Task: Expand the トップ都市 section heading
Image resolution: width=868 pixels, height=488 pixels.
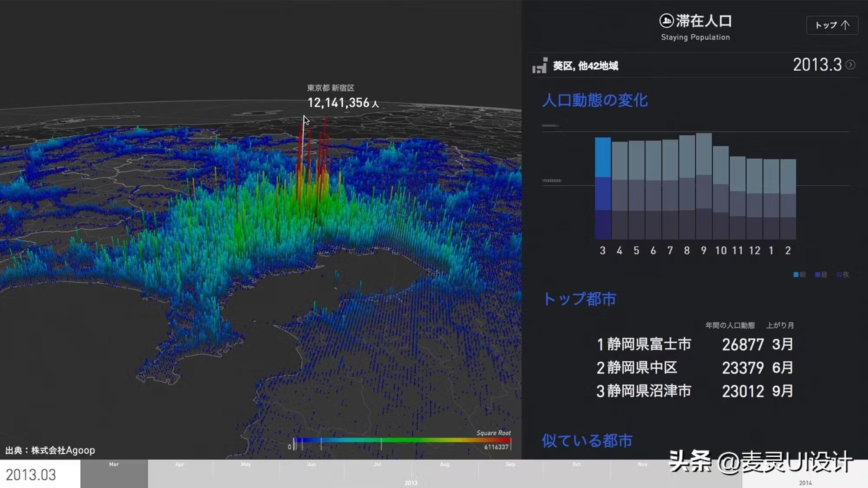Action: (x=579, y=299)
